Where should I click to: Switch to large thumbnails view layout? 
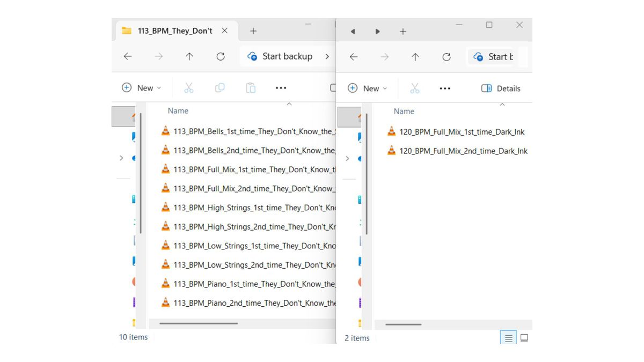point(524,338)
